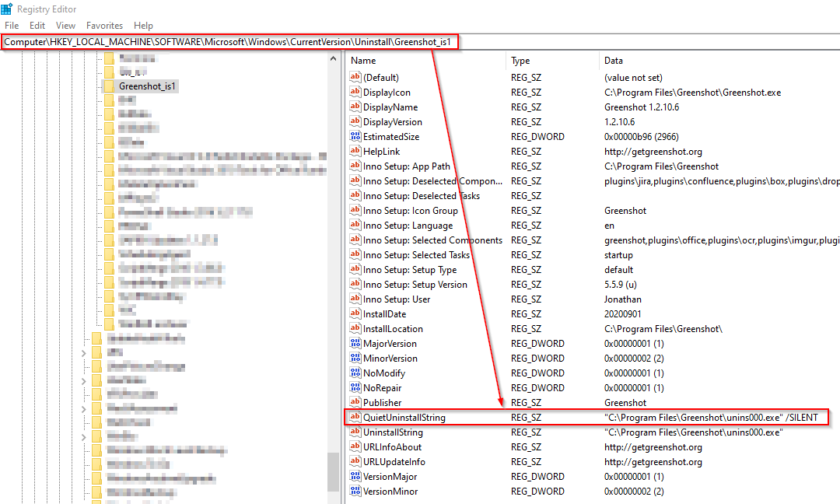Select the InstallDate value icon
This screenshot has width=840, height=504.
[x=355, y=314]
